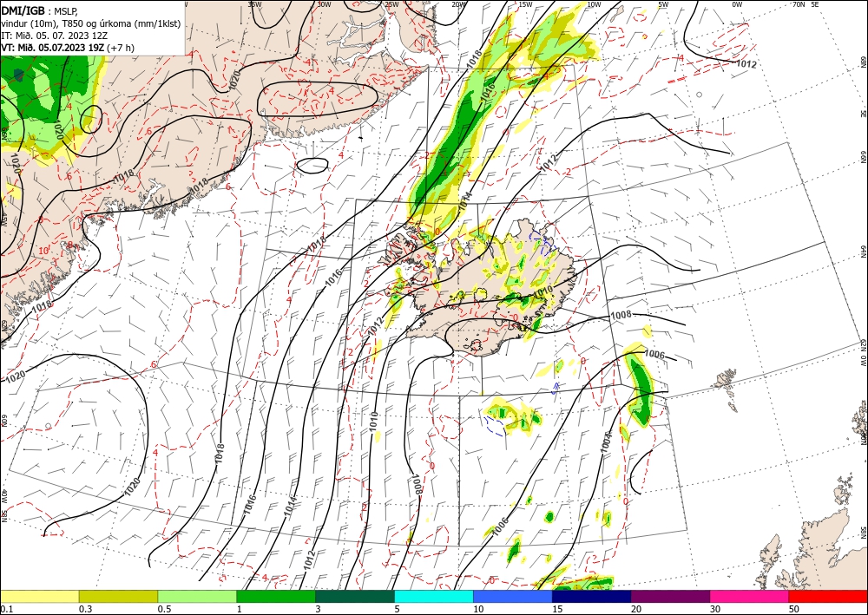Select the olive 0.3–0.5 legend color band
868x615 pixels.
pos(118,596)
